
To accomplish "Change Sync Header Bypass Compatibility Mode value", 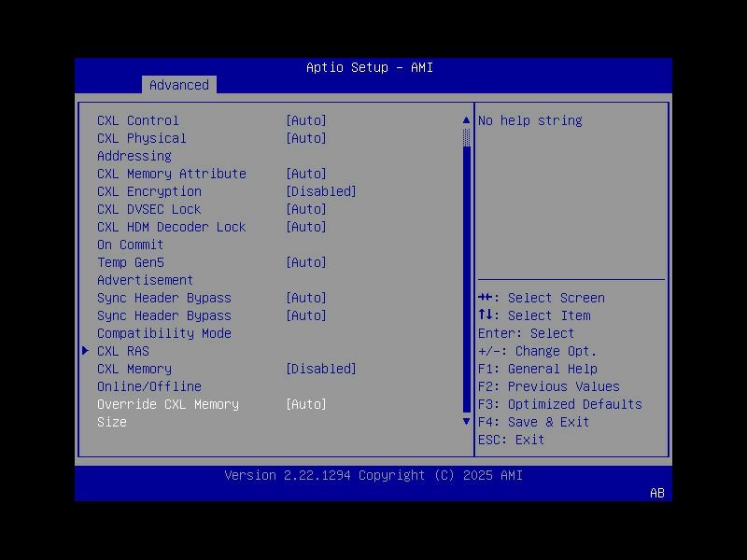I will click(x=306, y=315).
